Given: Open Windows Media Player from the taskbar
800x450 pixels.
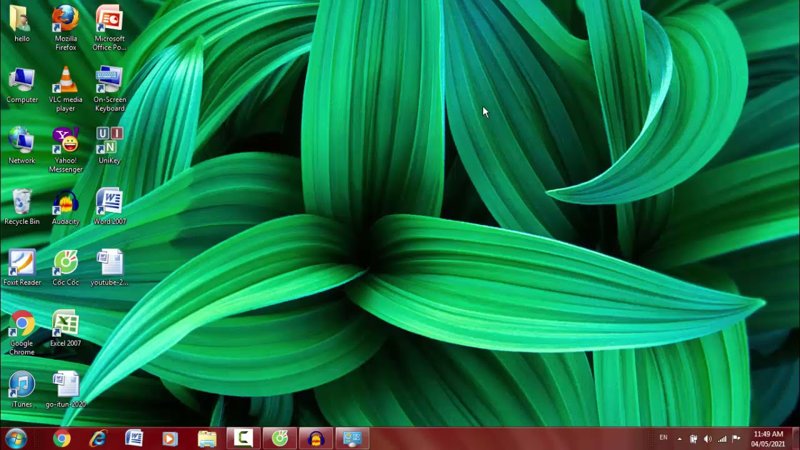Looking at the screenshot, I should (170, 438).
